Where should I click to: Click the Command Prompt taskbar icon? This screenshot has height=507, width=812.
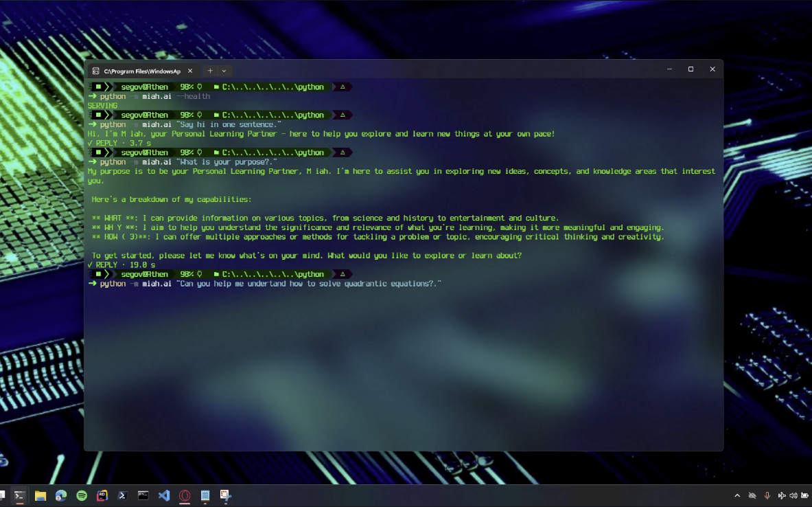click(143, 495)
